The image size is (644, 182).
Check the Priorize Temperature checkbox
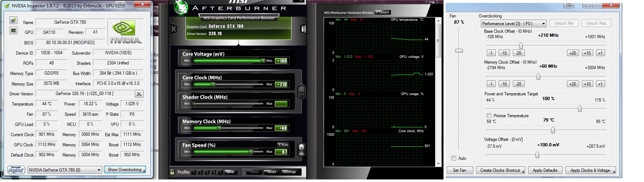click(489, 116)
